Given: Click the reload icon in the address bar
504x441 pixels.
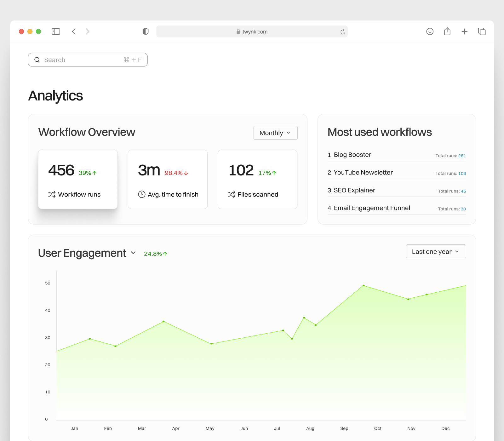Looking at the screenshot, I should click(342, 31).
